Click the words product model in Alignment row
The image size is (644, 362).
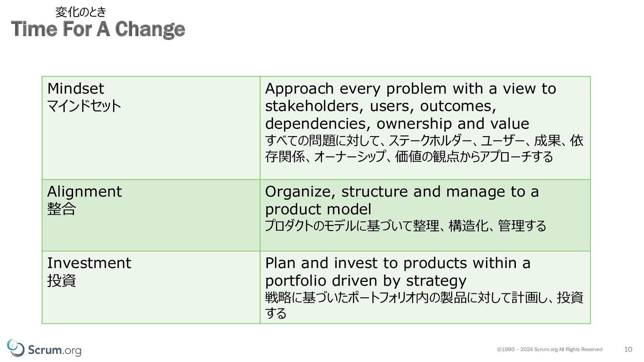318,209
